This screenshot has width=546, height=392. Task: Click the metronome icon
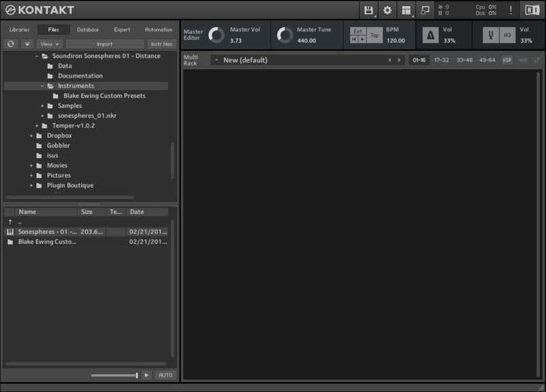(430, 35)
